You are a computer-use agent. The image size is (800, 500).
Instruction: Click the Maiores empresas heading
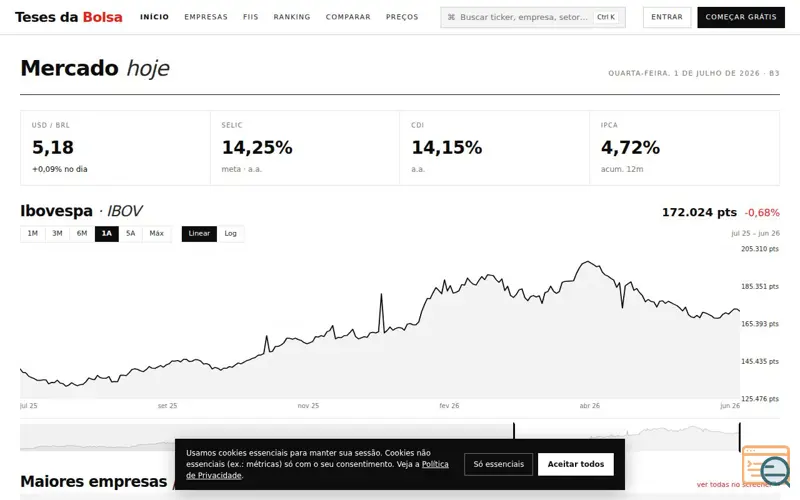coord(94,481)
